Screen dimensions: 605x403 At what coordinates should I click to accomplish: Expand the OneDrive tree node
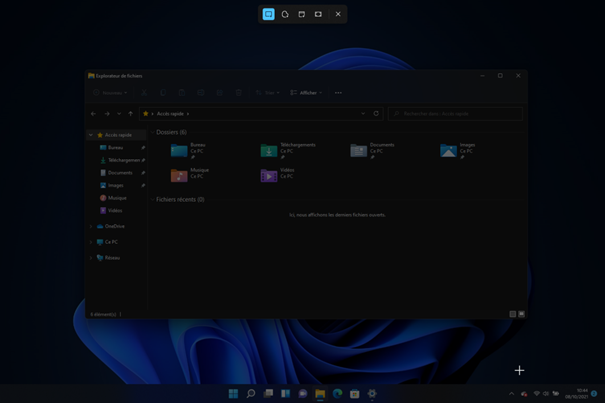coord(91,227)
